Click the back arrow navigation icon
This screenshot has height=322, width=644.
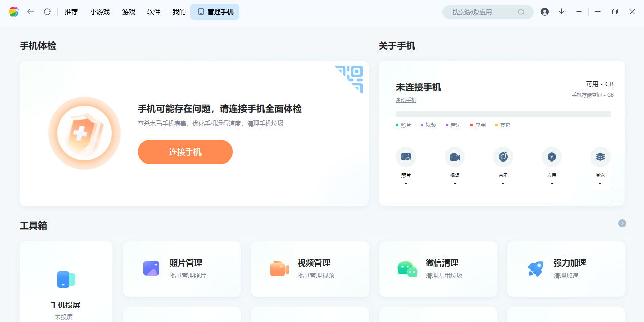[31, 12]
